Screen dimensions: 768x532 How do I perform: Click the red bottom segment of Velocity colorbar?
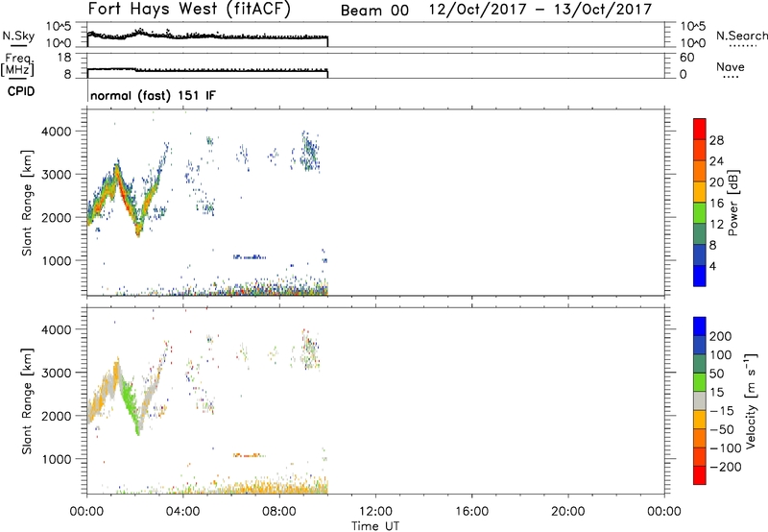(700, 475)
